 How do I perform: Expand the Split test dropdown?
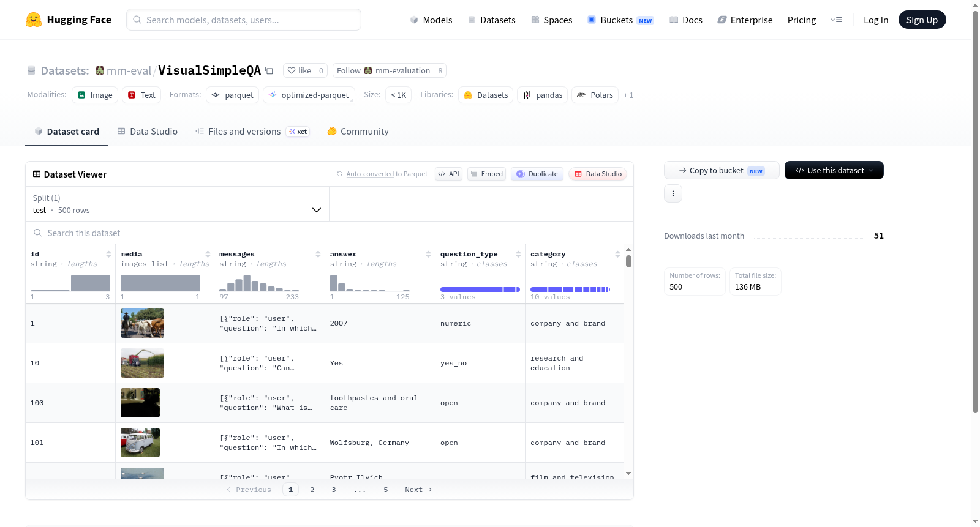click(x=177, y=204)
